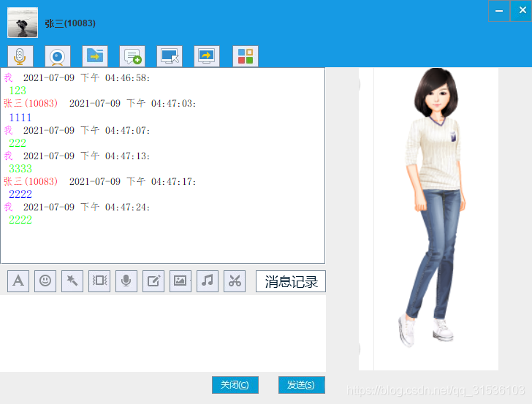The width and height of the screenshot is (532, 404).
Task: Click 张三's profile avatar photo
Action: tap(23, 23)
